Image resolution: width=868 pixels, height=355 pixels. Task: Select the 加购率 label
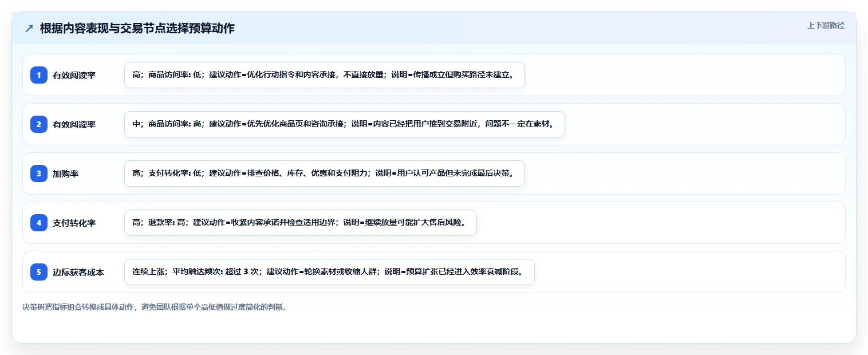point(66,173)
